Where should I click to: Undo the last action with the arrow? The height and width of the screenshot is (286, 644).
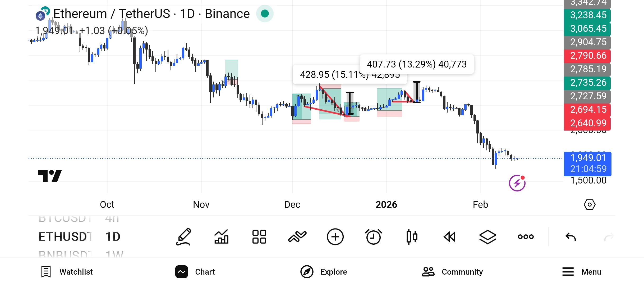(x=571, y=236)
